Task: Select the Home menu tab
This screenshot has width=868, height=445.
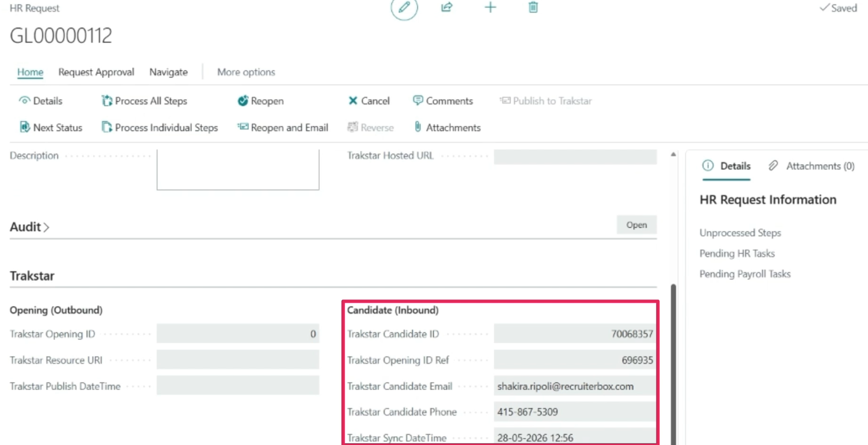Action: pyautogui.click(x=30, y=72)
